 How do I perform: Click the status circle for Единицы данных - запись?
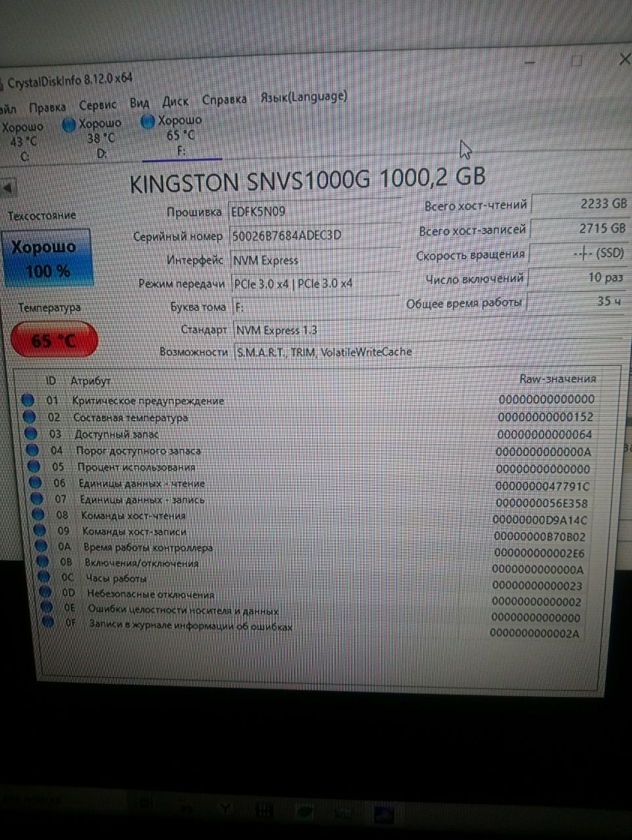tap(38, 498)
